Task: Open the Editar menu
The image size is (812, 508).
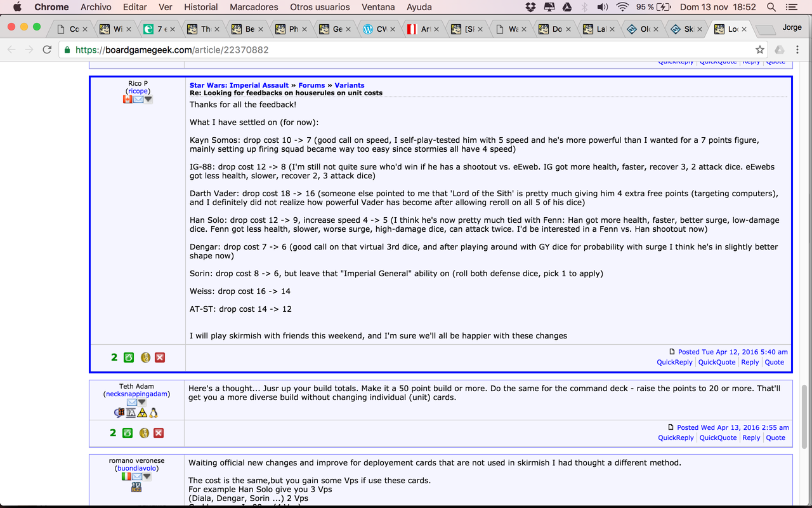Action: pos(134,7)
